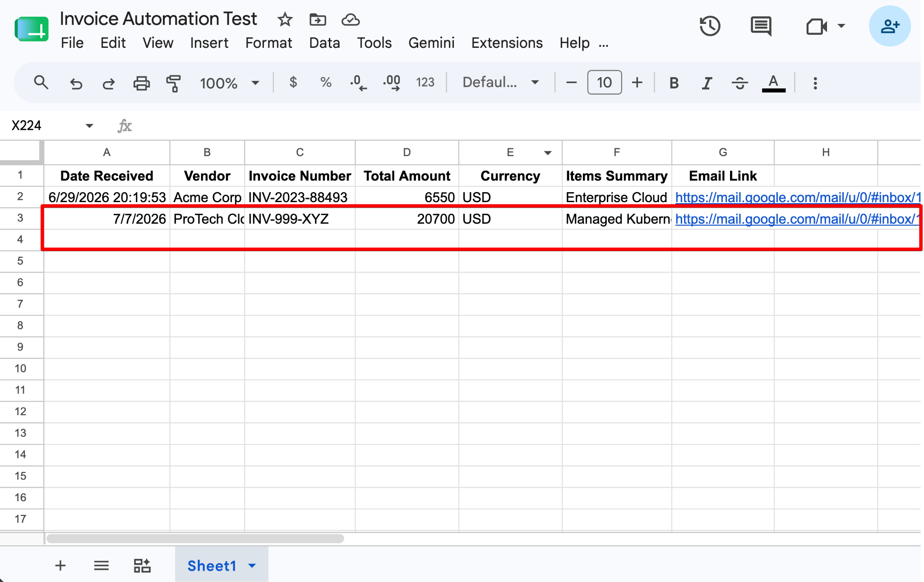Open the Data menu
924x582 pixels.
coord(324,43)
